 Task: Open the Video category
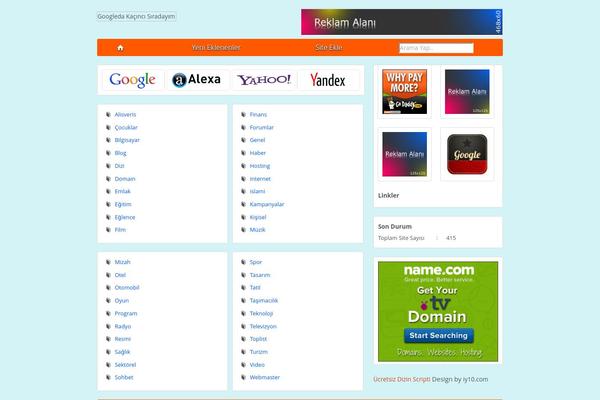257,365
